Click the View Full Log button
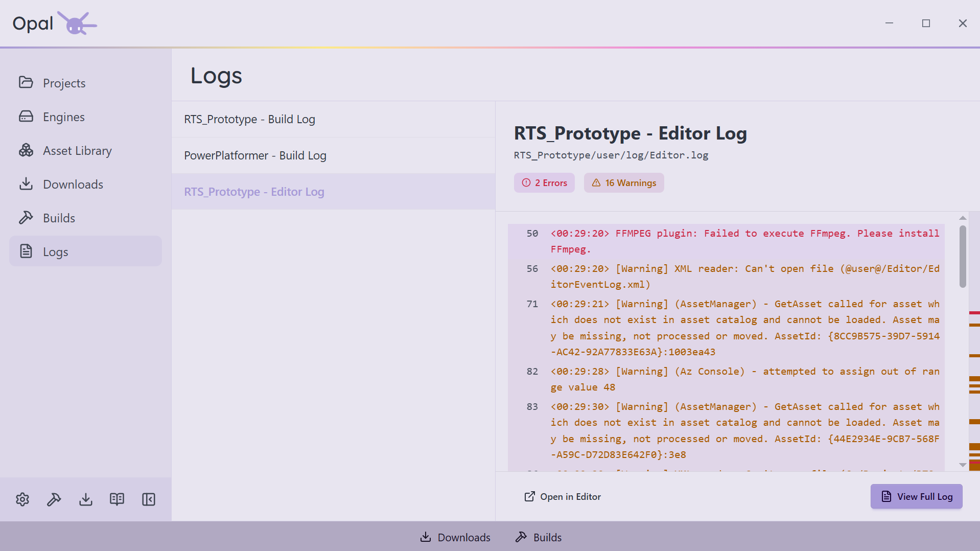The image size is (980, 551). click(916, 496)
